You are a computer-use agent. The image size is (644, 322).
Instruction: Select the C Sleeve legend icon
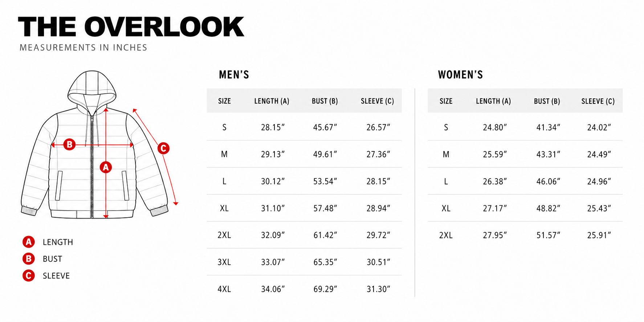29,276
